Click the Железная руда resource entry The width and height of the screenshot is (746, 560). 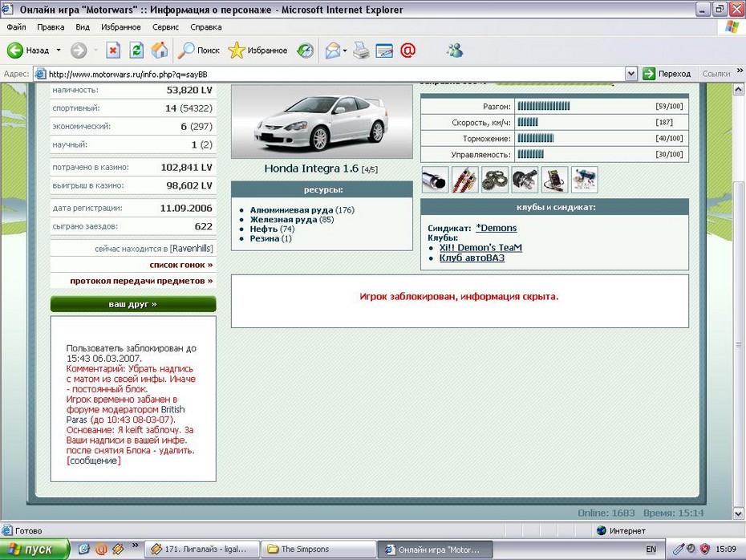point(292,219)
